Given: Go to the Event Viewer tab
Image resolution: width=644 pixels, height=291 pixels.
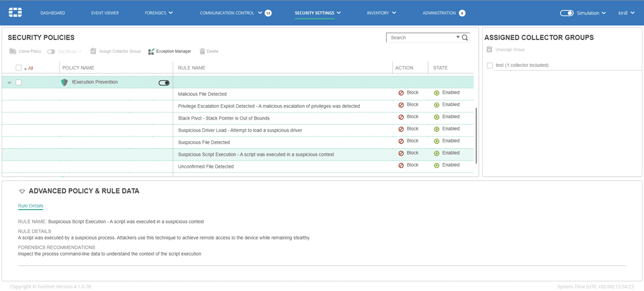Looking at the screenshot, I should click(105, 13).
